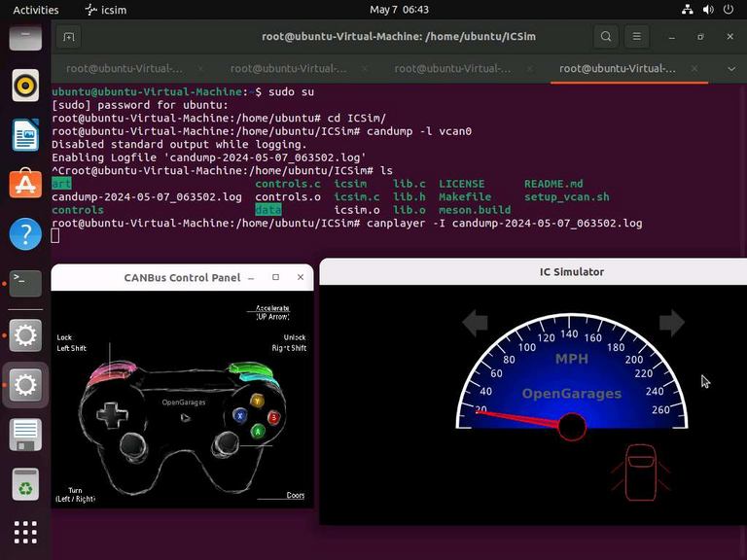The image size is (747, 560).
Task: Open the Rhythmbox speaker dock icon
Action: [25, 86]
